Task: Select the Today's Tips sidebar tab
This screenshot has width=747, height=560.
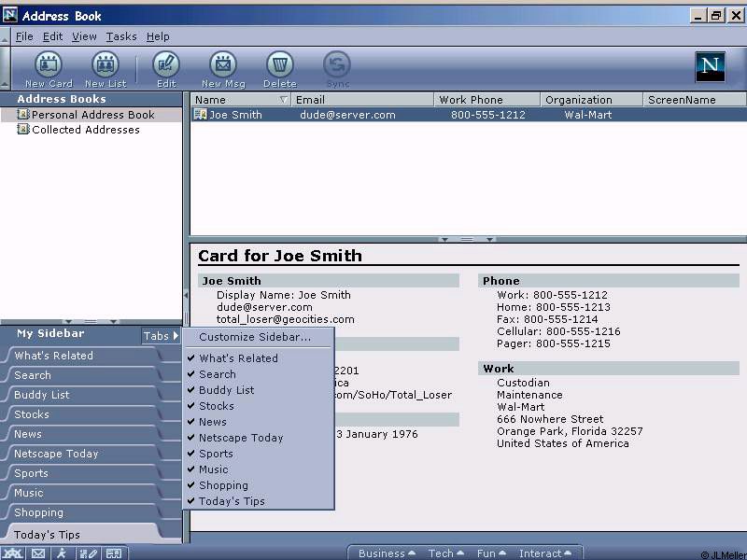Action: pyautogui.click(x=83, y=534)
